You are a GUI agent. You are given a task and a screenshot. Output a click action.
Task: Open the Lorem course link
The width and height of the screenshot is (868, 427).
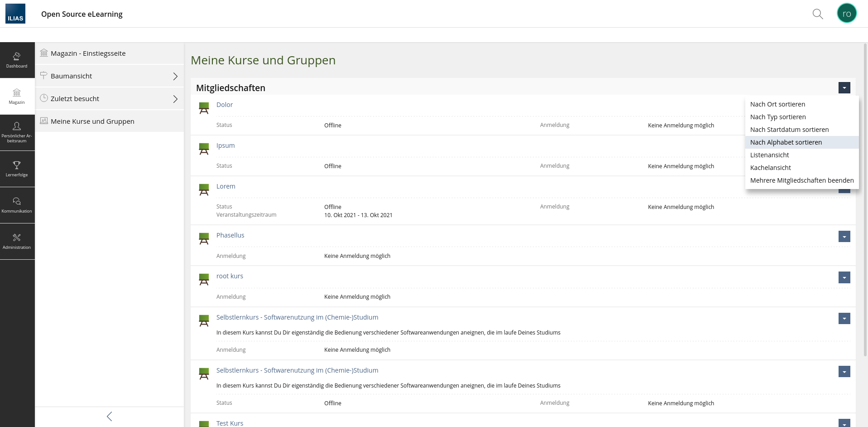pyautogui.click(x=225, y=186)
